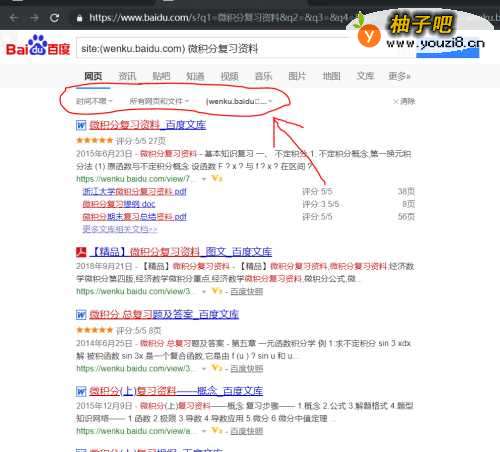Viewport: 500px width, 452px height.
Task: Click 清除 to clear the filters
Action: (404, 101)
